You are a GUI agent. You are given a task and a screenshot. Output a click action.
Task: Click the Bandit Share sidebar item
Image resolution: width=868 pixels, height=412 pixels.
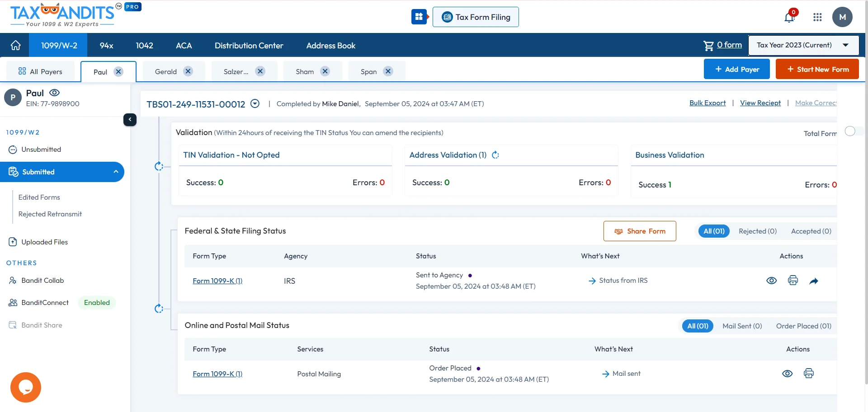[36, 325]
